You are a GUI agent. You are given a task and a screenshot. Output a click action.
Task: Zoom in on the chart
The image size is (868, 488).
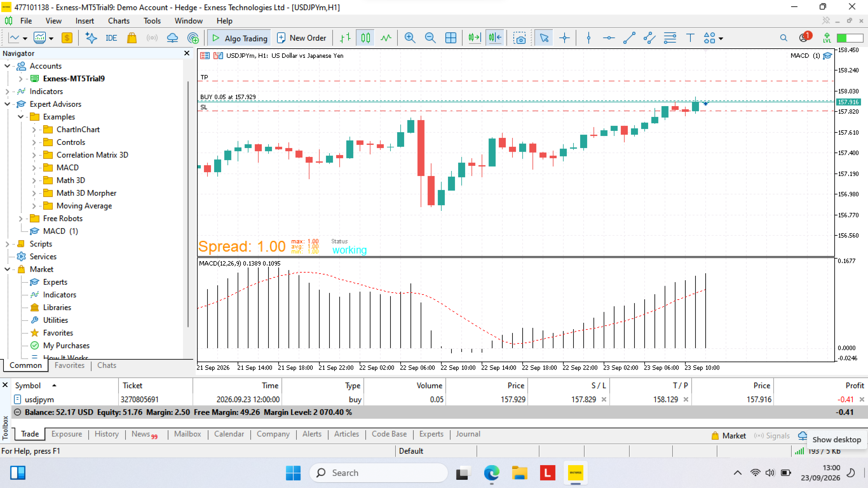click(x=410, y=38)
